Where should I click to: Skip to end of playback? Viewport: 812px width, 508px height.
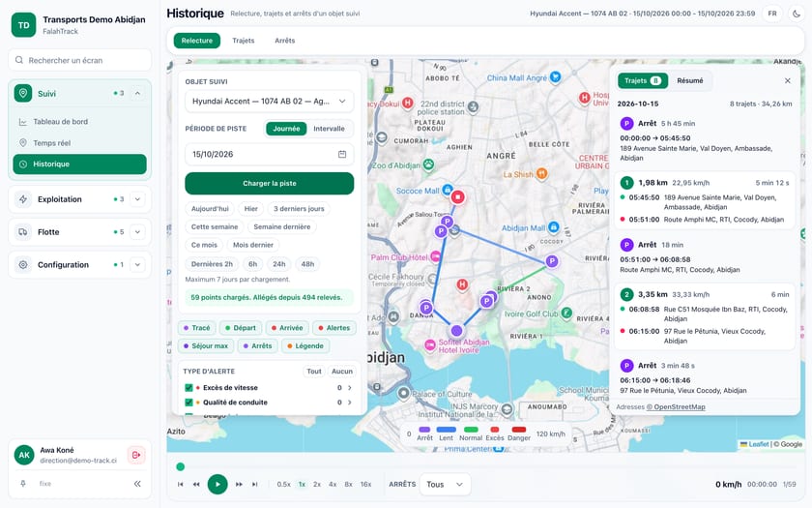coord(255,484)
